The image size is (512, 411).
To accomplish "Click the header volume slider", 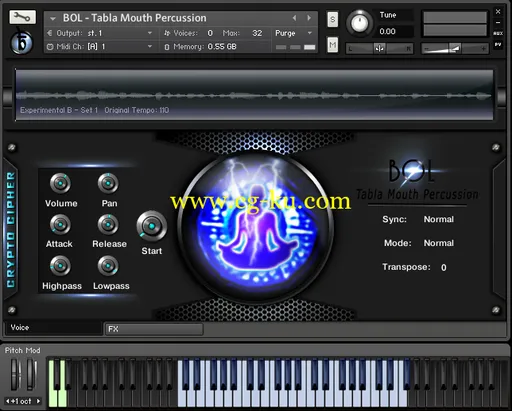I will (455, 49).
